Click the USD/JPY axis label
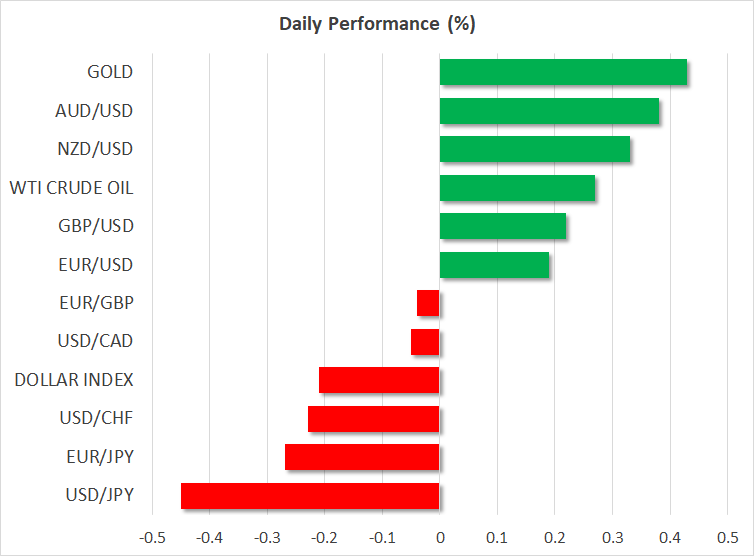 (100, 496)
